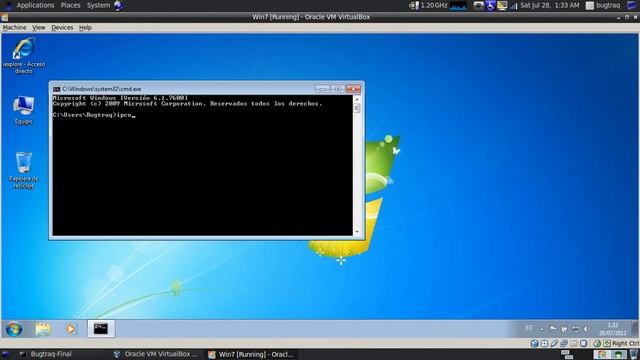Click the cmd vertical scrollbar thumb
Image resolution: width=640 pixels, height=360 pixels.
click(x=357, y=108)
